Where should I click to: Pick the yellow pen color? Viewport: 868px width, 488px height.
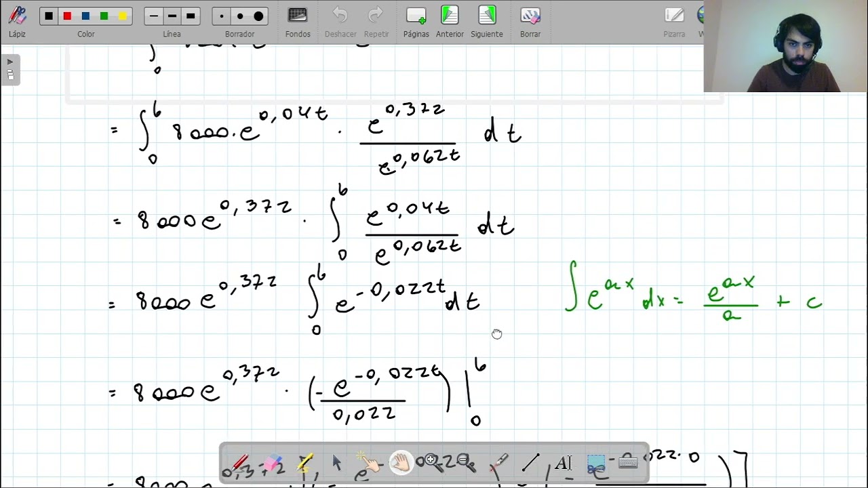coord(123,16)
